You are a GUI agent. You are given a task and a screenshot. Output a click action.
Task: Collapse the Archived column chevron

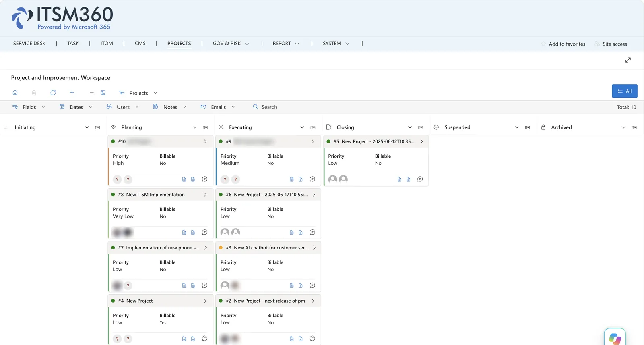623,127
